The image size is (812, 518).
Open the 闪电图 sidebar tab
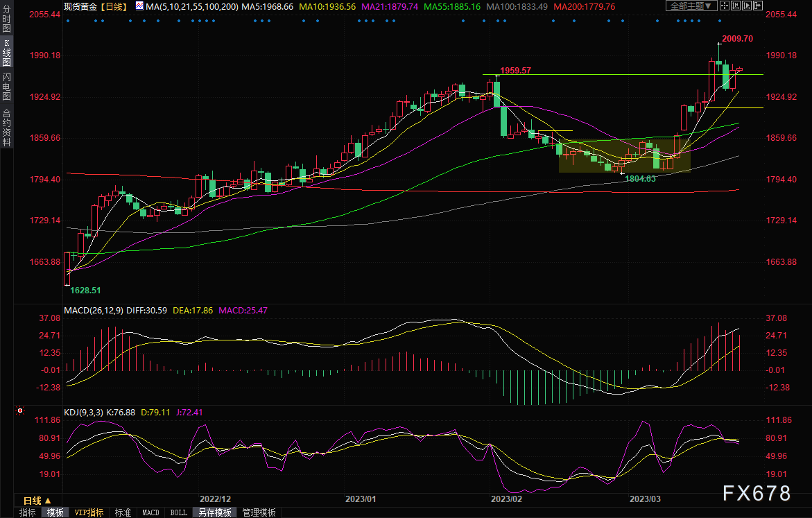[x=7, y=86]
